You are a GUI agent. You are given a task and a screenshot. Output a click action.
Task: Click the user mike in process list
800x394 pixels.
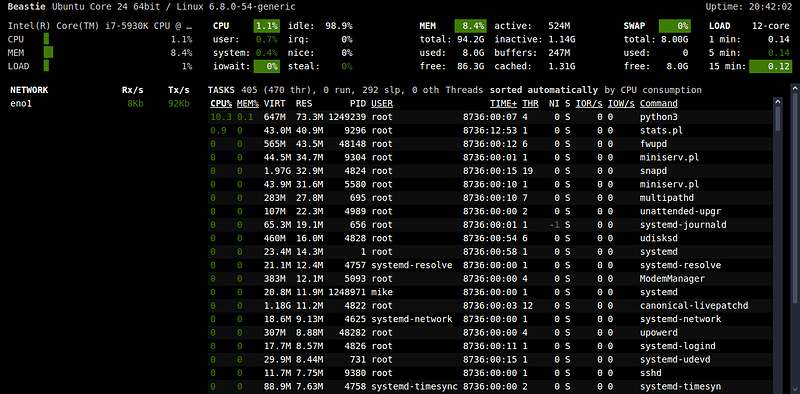click(382, 292)
